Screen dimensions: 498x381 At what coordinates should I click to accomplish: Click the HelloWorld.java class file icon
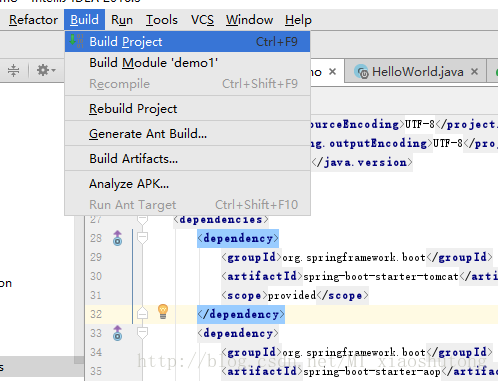click(x=361, y=72)
